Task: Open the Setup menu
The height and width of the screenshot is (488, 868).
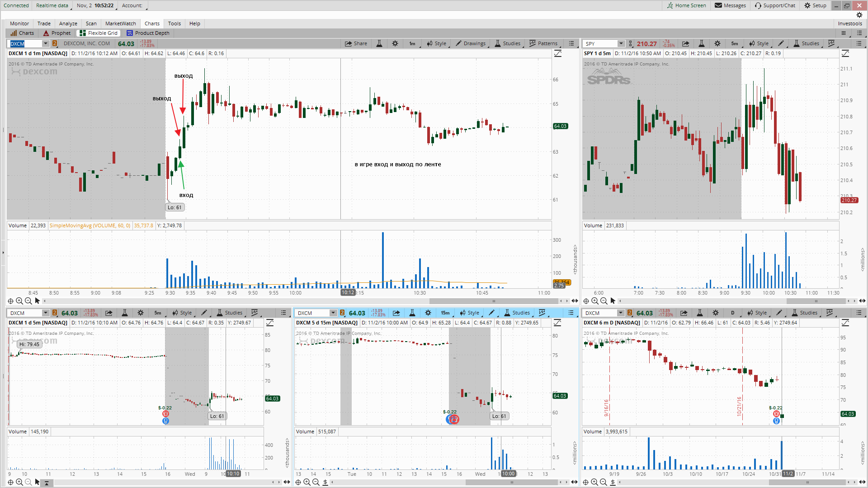Action: [x=816, y=5]
